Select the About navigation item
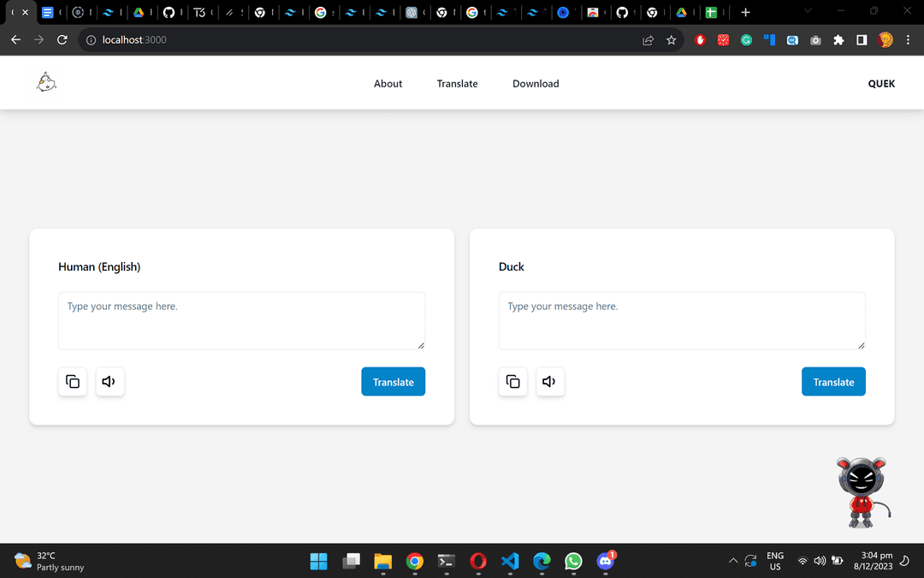Viewport: 924px width, 578px height. click(x=388, y=83)
